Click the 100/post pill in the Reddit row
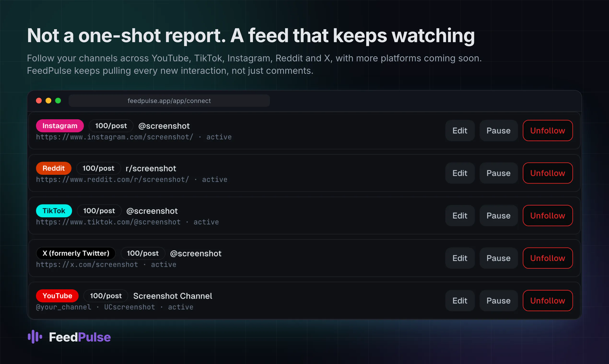Image resolution: width=609 pixels, height=364 pixels. point(99,168)
